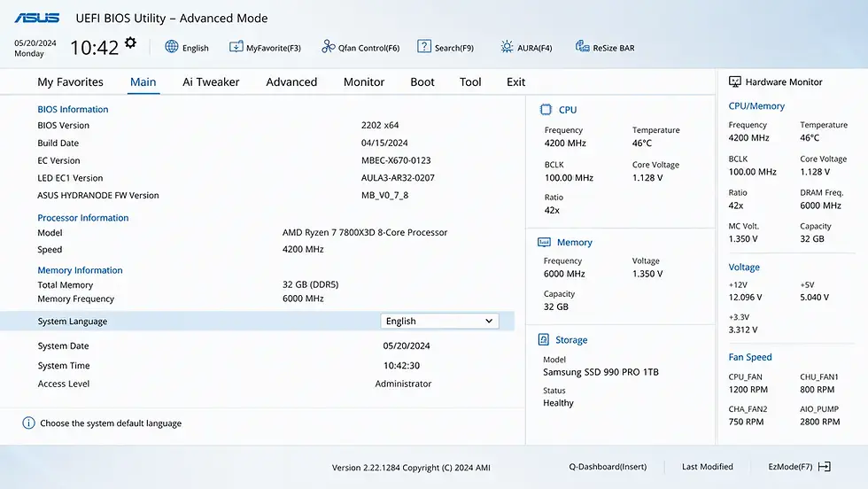Click the Storage status Healthy

pyautogui.click(x=558, y=403)
